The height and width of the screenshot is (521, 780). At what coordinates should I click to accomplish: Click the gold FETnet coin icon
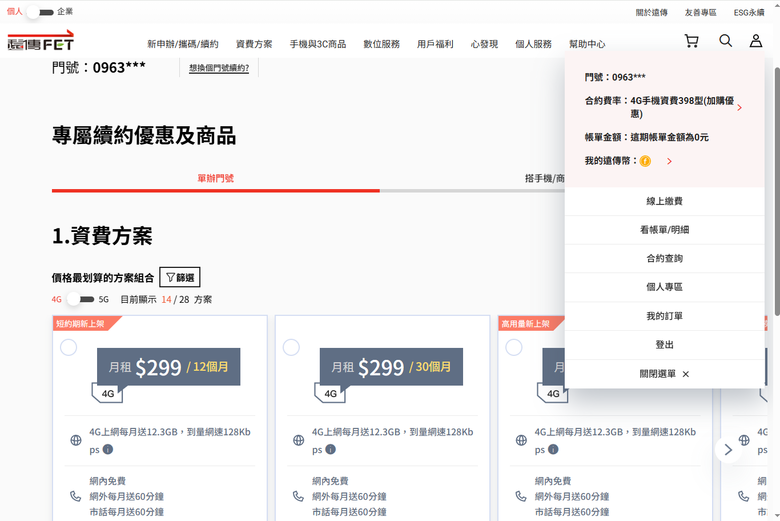click(x=645, y=161)
